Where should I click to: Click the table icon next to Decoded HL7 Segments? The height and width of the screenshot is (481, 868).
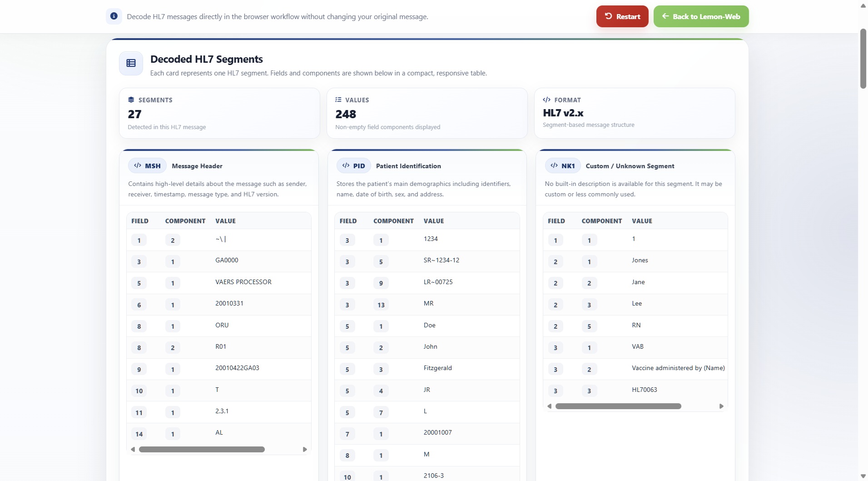(131, 63)
